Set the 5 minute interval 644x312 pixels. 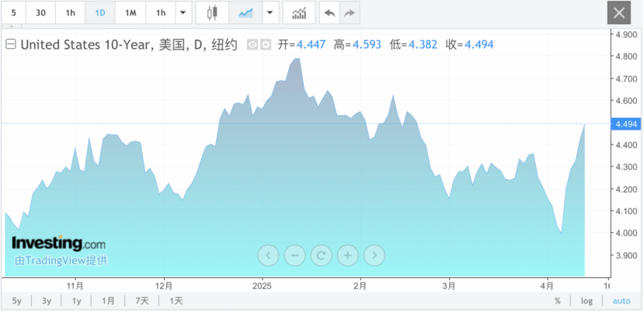13,12
